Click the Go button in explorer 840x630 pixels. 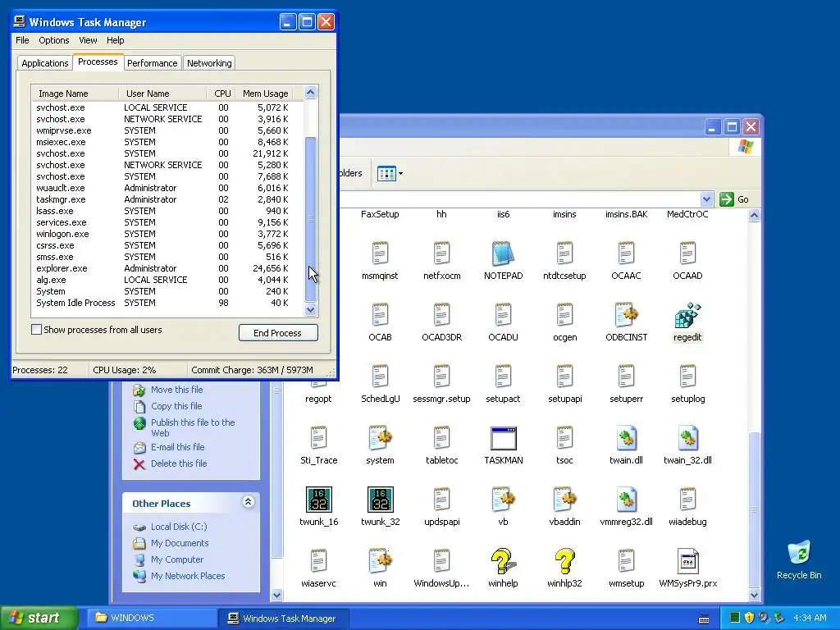(x=734, y=199)
